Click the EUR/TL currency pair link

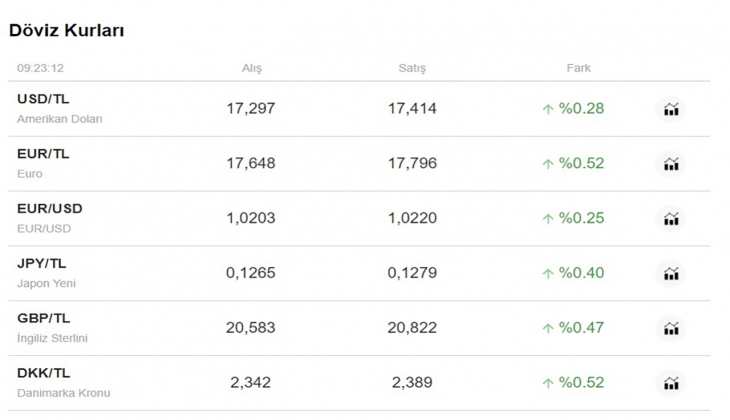click(x=43, y=154)
